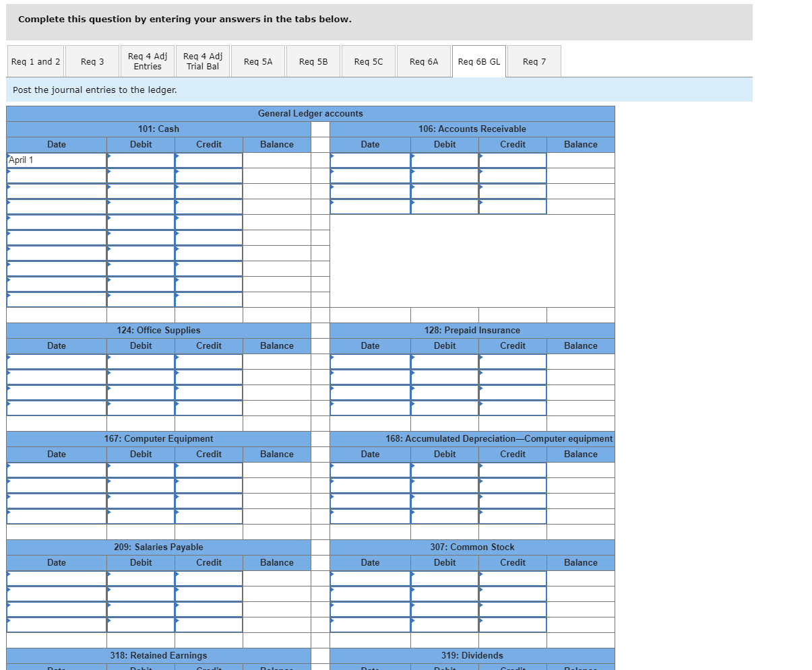Screen dimensions: 812x670
Task: Open first Date dropdown in 307: Common Stock
Action: [x=370, y=578]
